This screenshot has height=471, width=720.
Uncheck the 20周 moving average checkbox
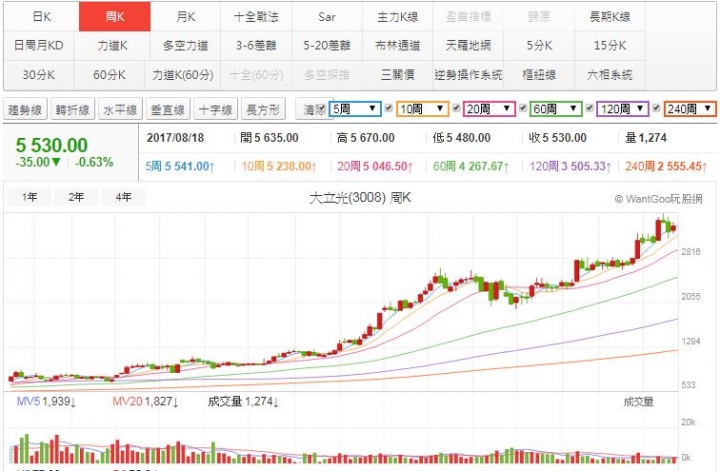click(456, 108)
